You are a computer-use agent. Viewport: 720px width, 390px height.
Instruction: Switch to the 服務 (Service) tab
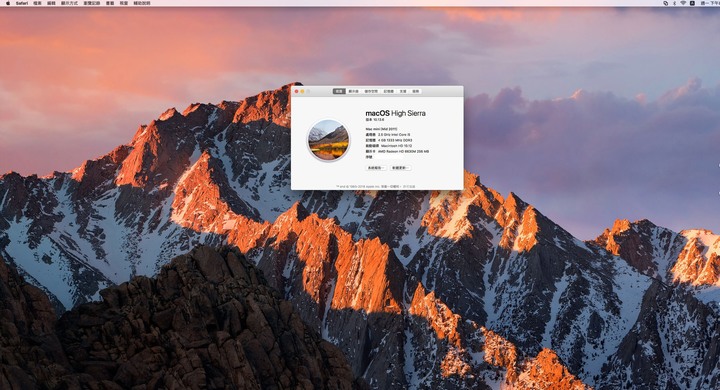coord(416,91)
